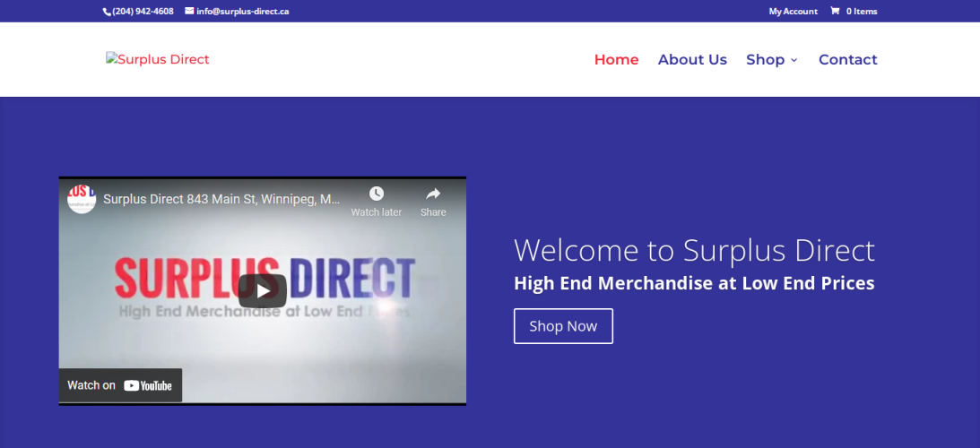Click the channel avatar on the video
980x448 pixels.
point(82,199)
